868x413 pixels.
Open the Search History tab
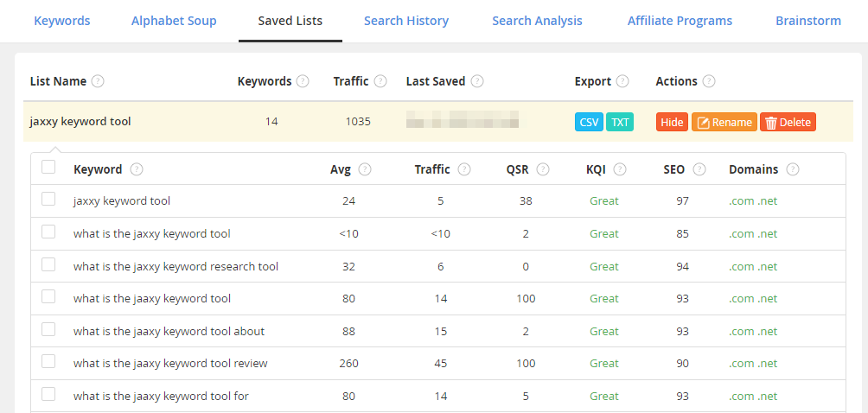point(406,21)
